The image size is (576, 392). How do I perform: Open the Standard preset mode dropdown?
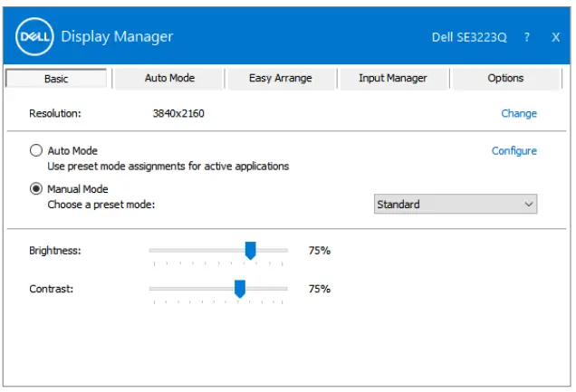(x=456, y=204)
